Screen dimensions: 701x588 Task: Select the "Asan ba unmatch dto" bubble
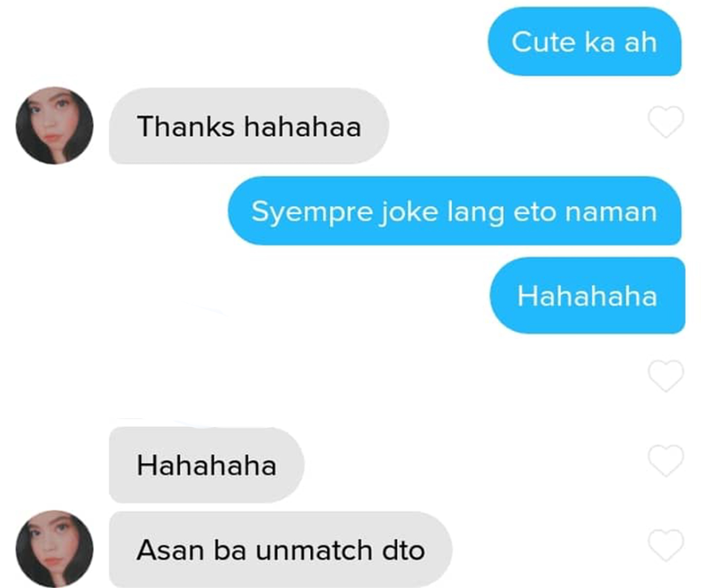click(x=280, y=549)
